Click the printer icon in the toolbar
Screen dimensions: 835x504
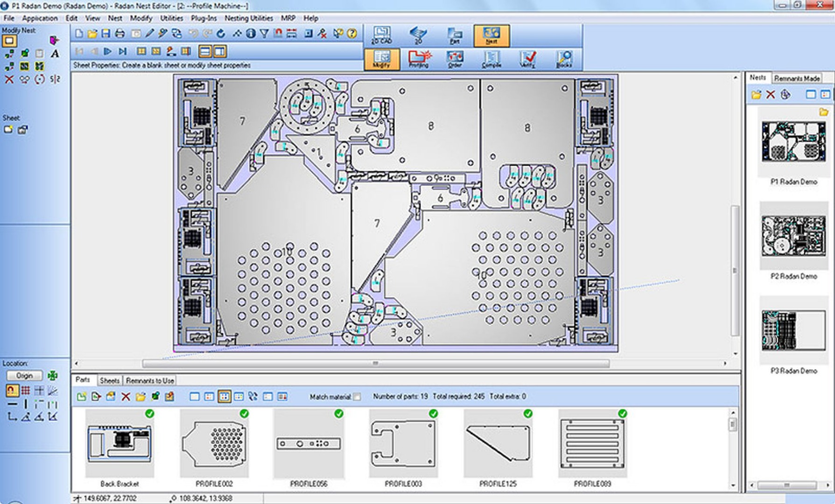coord(120,34)
